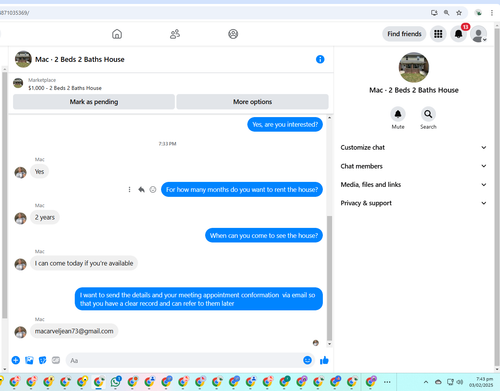Expand Privacy & support section
500x391 pixels.
point(413,203)
